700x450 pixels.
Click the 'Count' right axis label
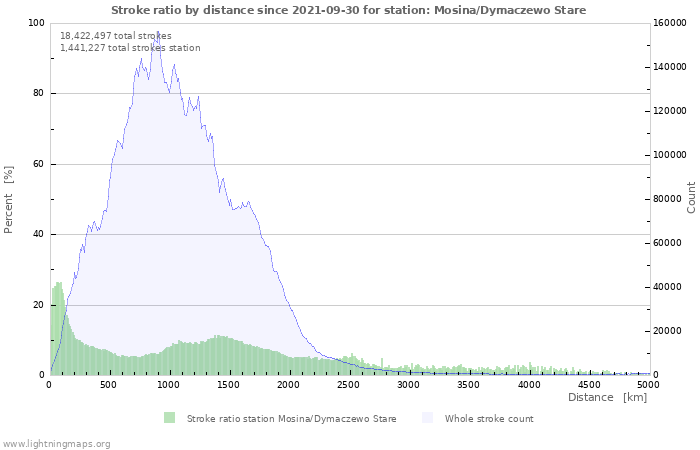tap(691, 197)
